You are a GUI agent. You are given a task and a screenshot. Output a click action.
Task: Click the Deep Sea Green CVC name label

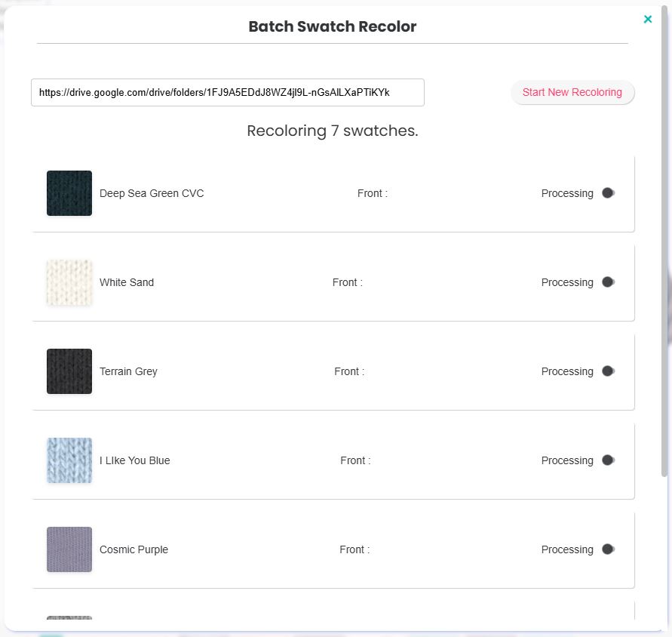pyautogui.click(x=152, y=193)
